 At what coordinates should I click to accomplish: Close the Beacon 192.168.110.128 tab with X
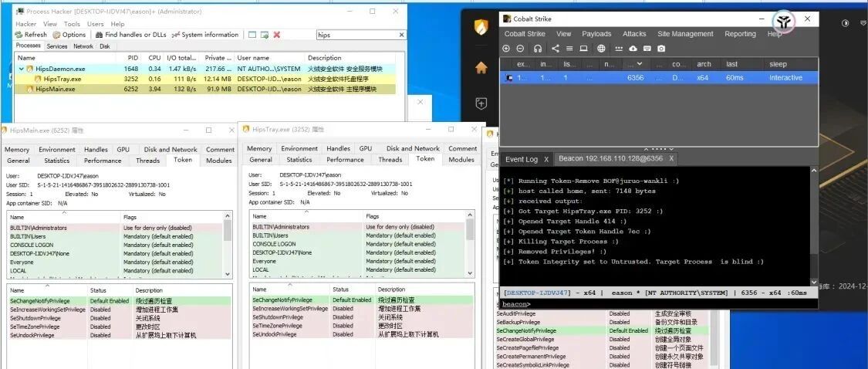671,158
